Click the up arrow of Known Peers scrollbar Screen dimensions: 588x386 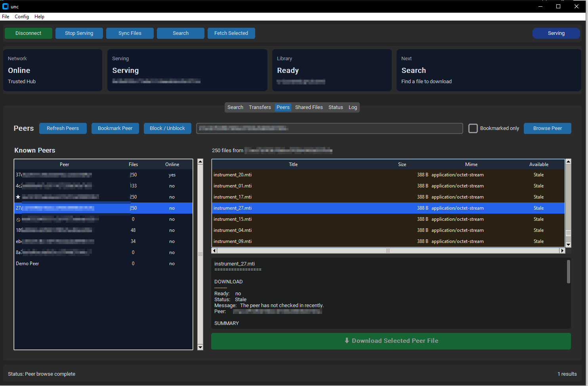(200, 162)
